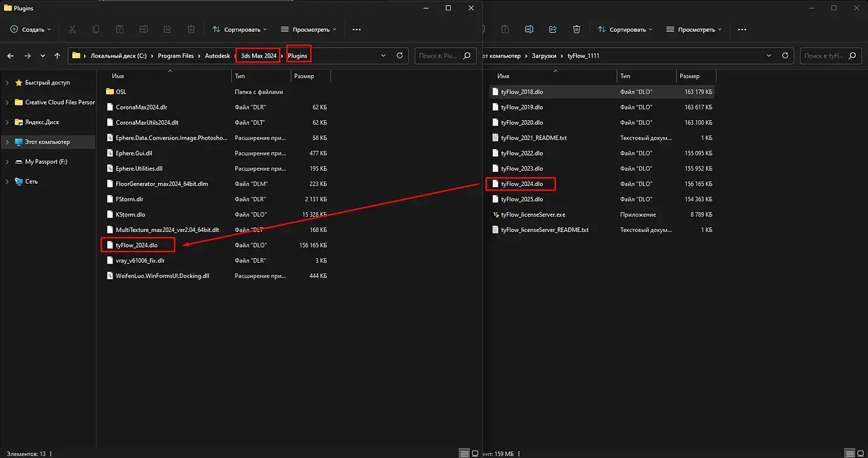Click the Copy icon in Plugins toolbar
Screen dimensions: 868x458
[96, 29]
